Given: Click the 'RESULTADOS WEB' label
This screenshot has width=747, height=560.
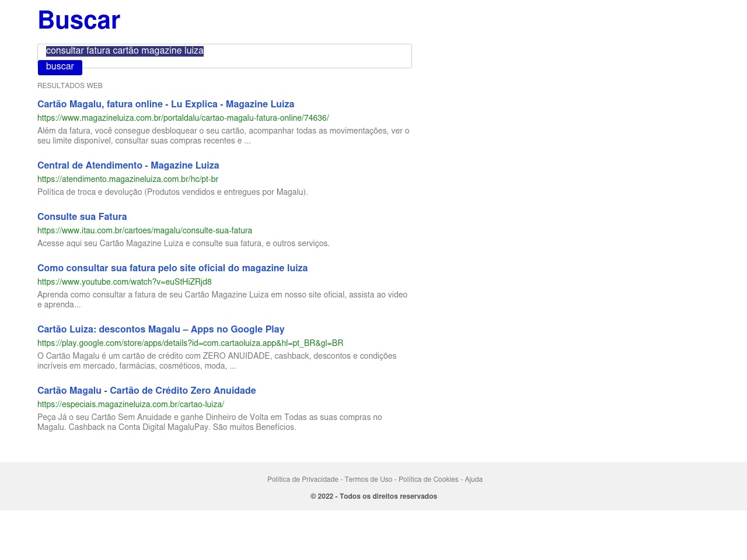Looking at the screenshot, I should coord(70,86).
